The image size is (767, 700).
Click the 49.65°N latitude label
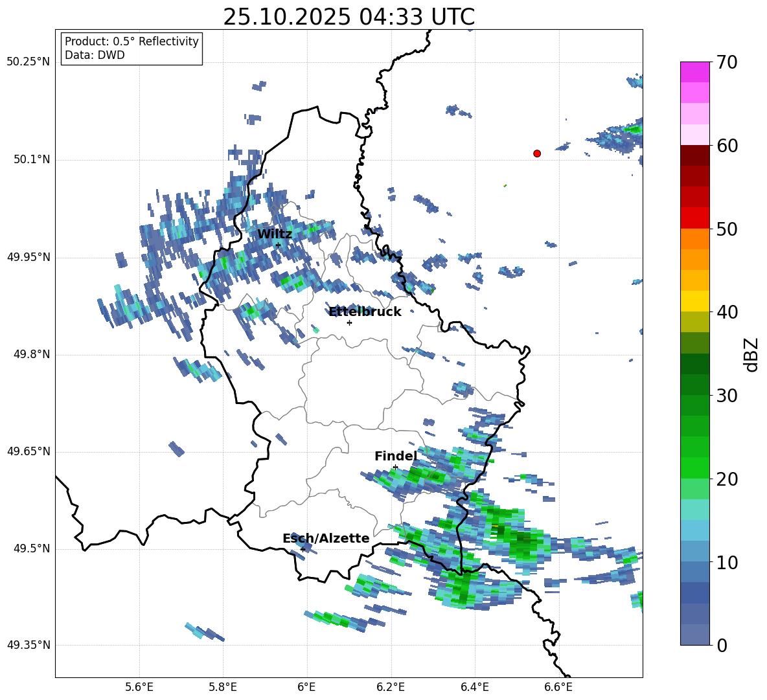pos(29,451)
